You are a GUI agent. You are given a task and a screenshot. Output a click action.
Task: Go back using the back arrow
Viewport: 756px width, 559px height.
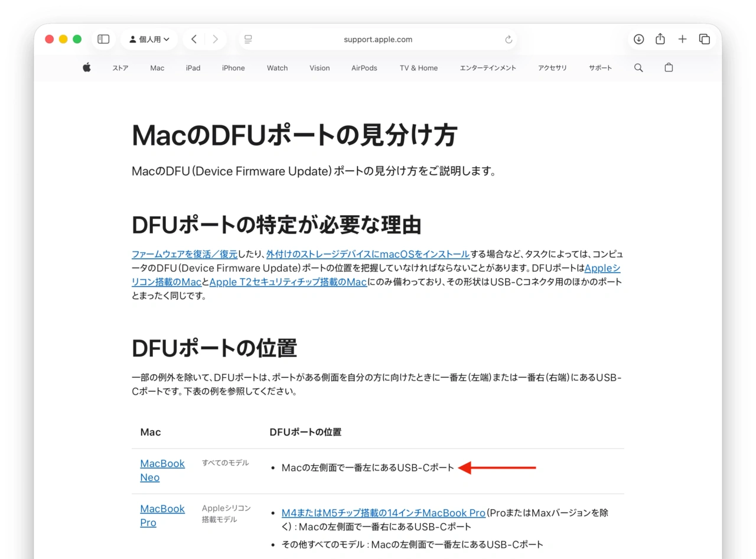point(194,39)
